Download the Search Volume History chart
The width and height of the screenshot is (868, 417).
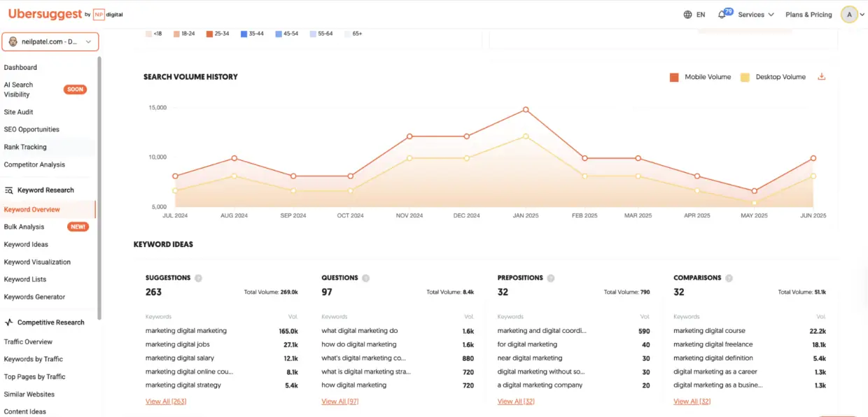coord(821,76)
